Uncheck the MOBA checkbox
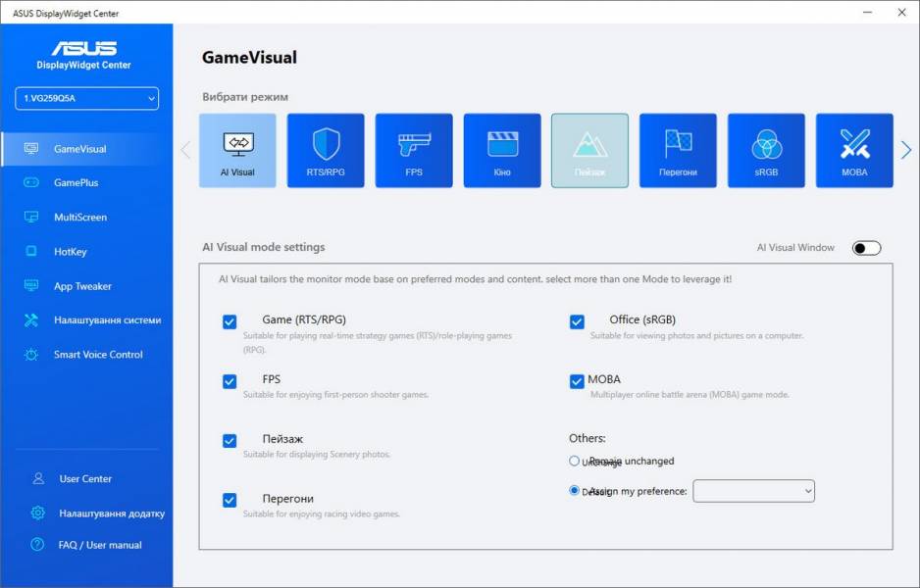 click(577, 381)
